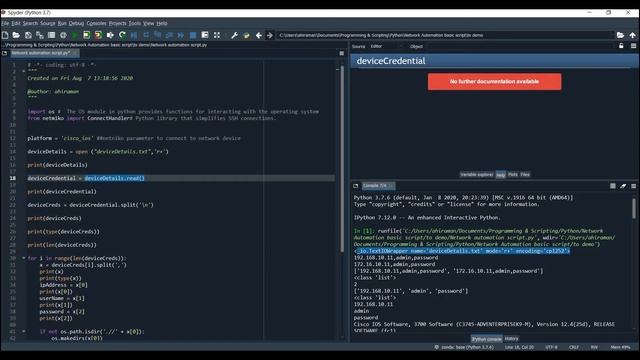Click the conda base Python environment status
640x360 pixels.
point(464,347)
